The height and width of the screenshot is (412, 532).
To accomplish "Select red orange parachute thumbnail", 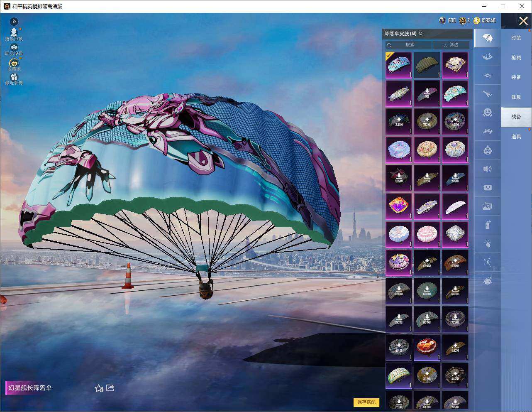I will [427, 347].
